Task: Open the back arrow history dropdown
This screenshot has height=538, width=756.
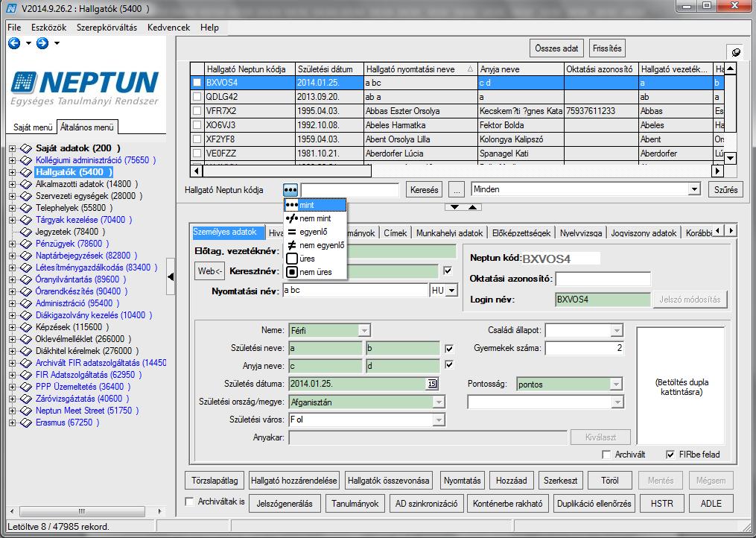Action: click(x=28, y=43)
